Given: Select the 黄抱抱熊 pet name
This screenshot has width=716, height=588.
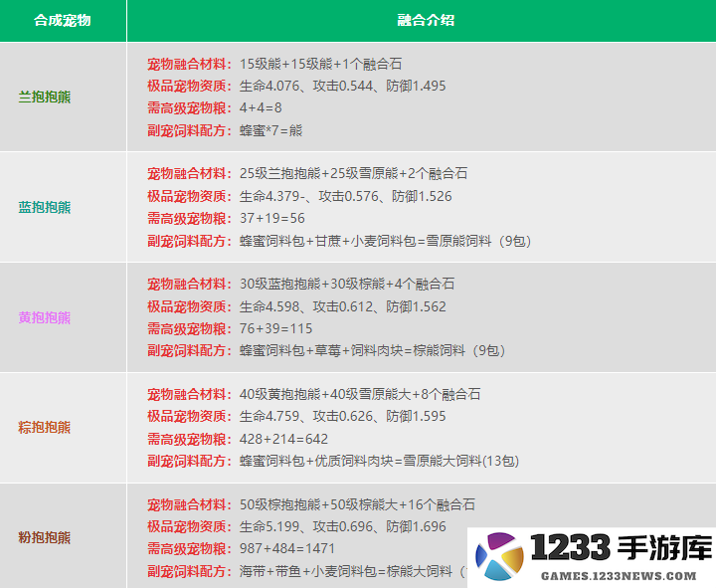Looking at the screenshot, I should (x=45, y=317).
